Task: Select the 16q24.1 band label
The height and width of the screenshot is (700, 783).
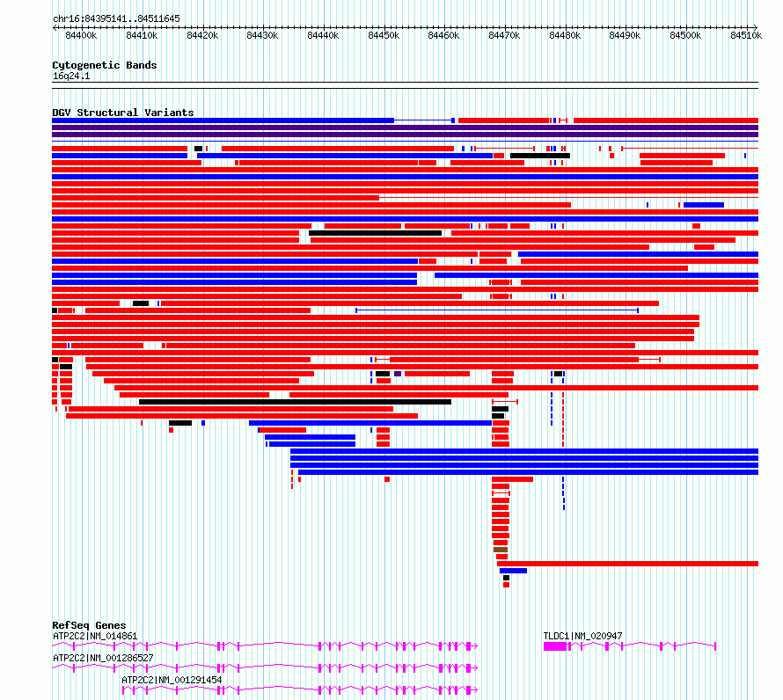Action: 71,76
